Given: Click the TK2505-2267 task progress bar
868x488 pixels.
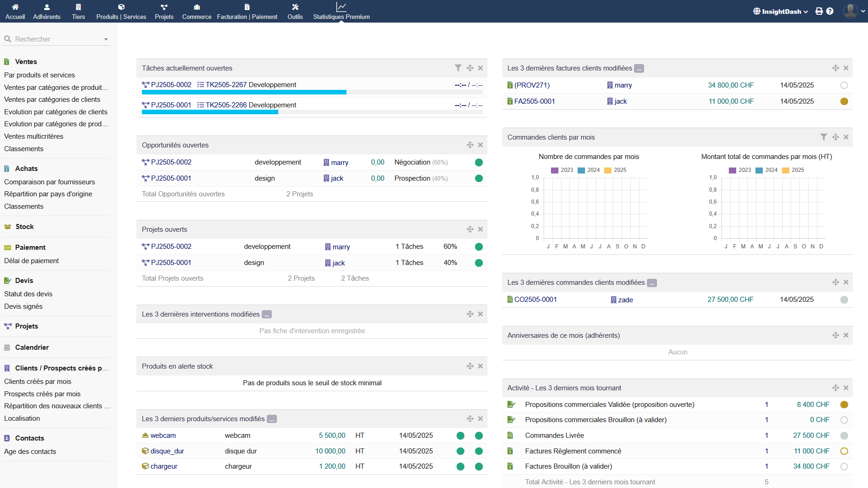Looking at the screenshot, I should 244,92.
